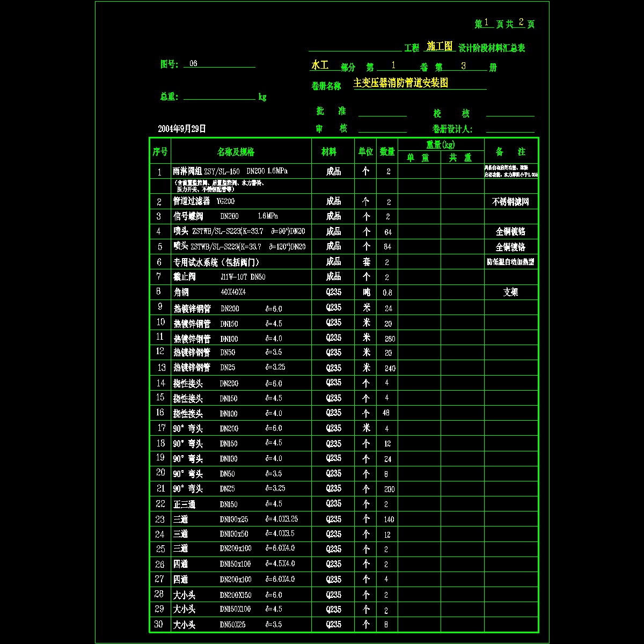Viewport: 644px width, 644px height.
Task: Click row 9 热镀锌钢管 DN200
Action: [227, 309]
